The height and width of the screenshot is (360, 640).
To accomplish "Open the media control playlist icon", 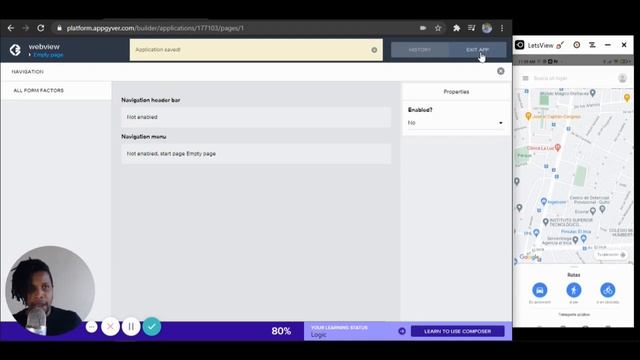I will point(471,28).
